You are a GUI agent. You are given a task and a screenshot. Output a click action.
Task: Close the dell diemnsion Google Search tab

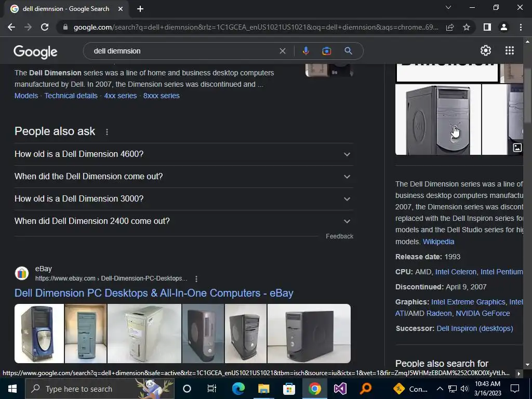point(121,9)
